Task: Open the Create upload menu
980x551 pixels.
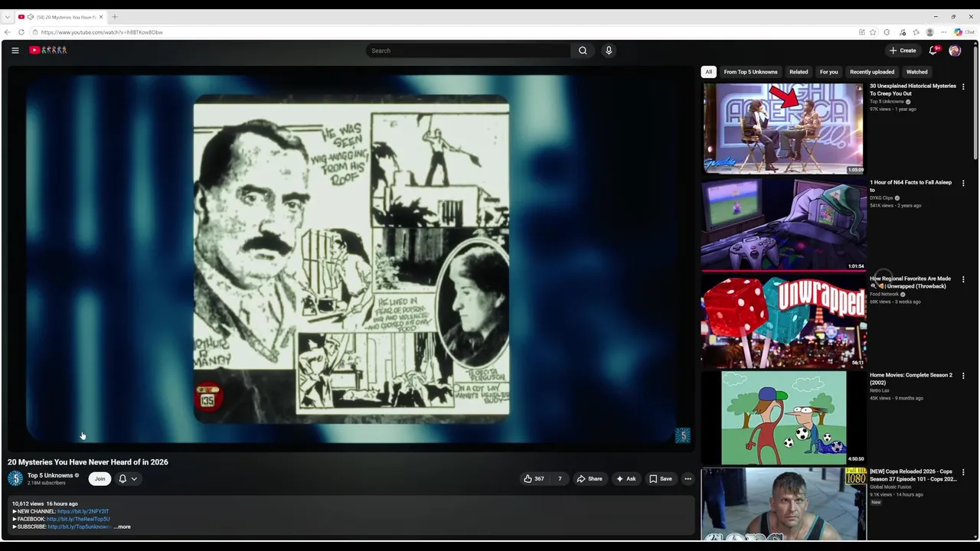Action: coord(903,51)
